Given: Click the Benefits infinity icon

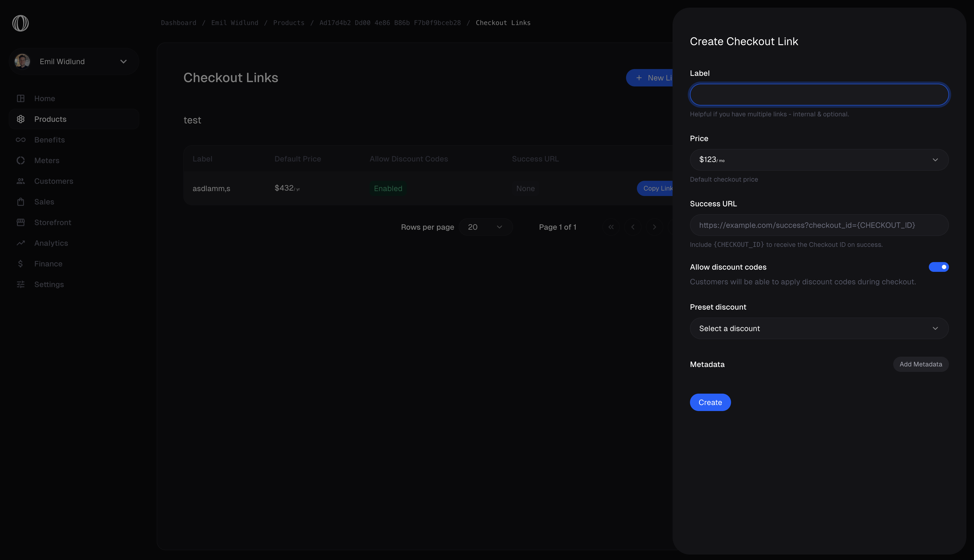Looking at the screenshot, I should (21, 140).
